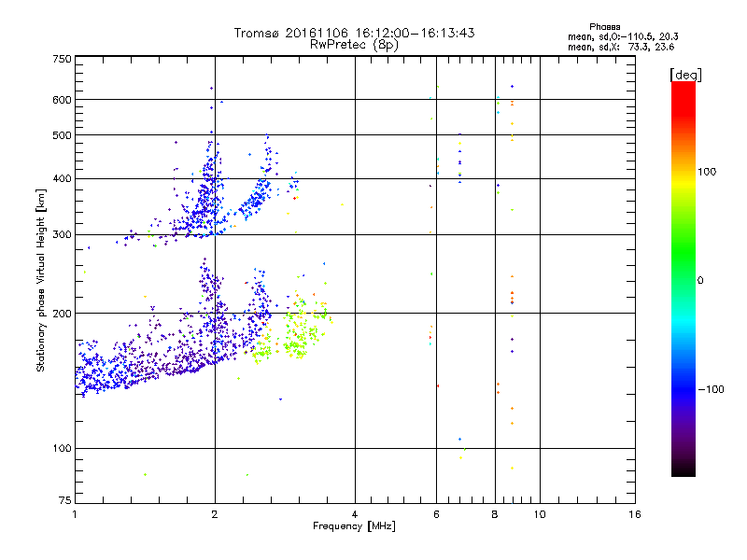Click x-axis tick label '16'

(635, 514)
